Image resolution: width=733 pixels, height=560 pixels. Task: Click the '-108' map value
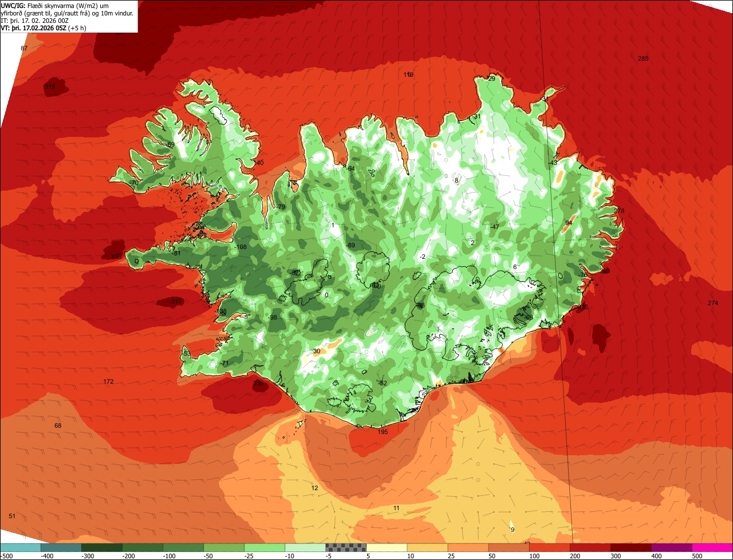pos(241,247)
